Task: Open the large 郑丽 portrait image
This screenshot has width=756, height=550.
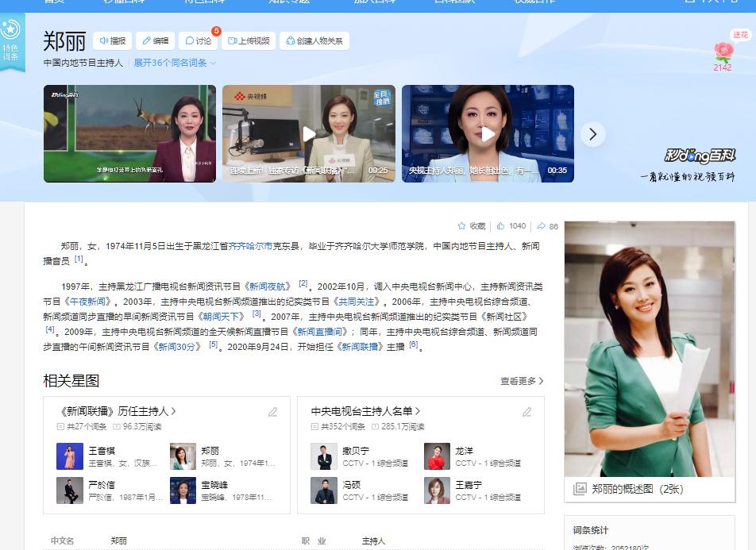Action: click(650, 349)
